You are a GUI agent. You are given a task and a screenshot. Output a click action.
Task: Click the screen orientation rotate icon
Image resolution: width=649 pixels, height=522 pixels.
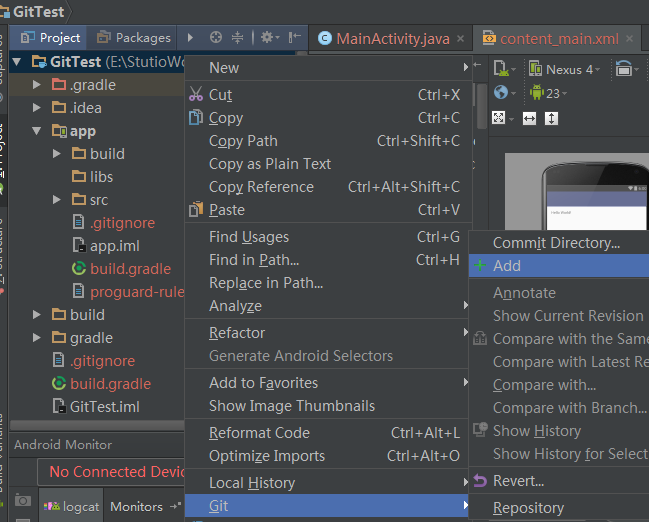[x=626, y=70]
